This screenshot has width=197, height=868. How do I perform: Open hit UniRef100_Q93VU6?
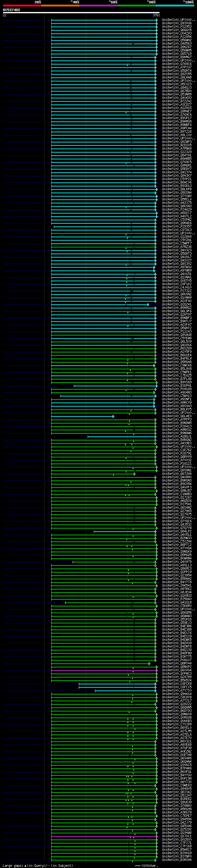point(177,23)
